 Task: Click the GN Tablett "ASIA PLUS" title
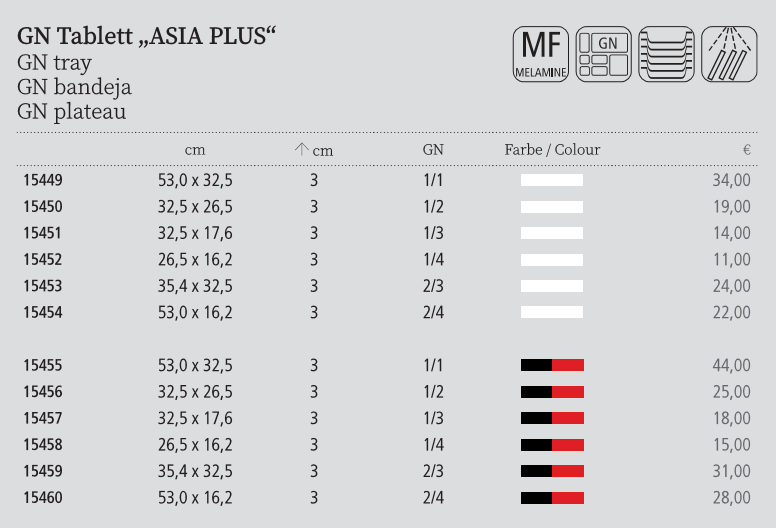pos(146,37)
